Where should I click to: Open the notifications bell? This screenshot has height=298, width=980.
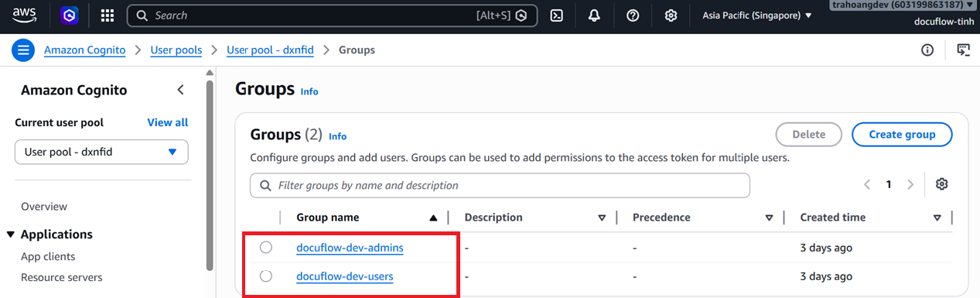594,15
